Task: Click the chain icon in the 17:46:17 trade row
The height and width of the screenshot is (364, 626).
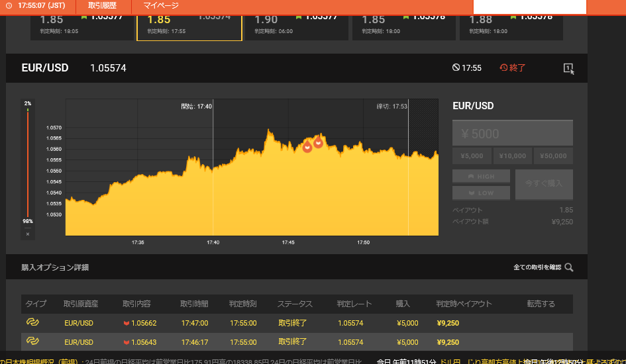Action: tap(32, 341)
